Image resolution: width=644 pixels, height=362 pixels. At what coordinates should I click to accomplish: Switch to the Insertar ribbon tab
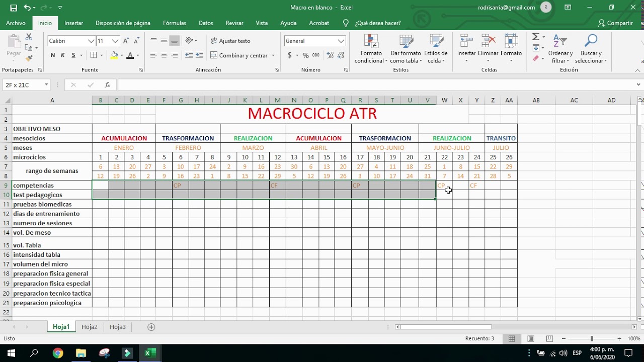coord(74,23)
